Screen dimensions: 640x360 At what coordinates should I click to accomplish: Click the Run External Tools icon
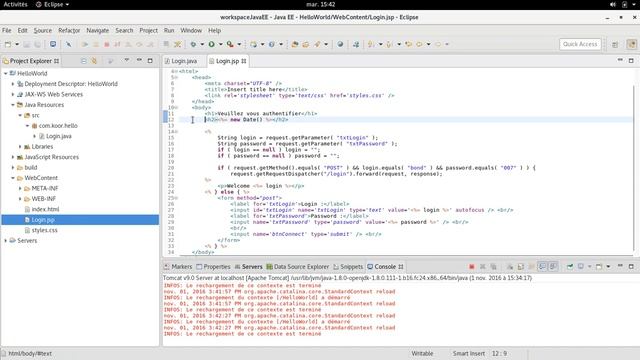tap(230, 44)
